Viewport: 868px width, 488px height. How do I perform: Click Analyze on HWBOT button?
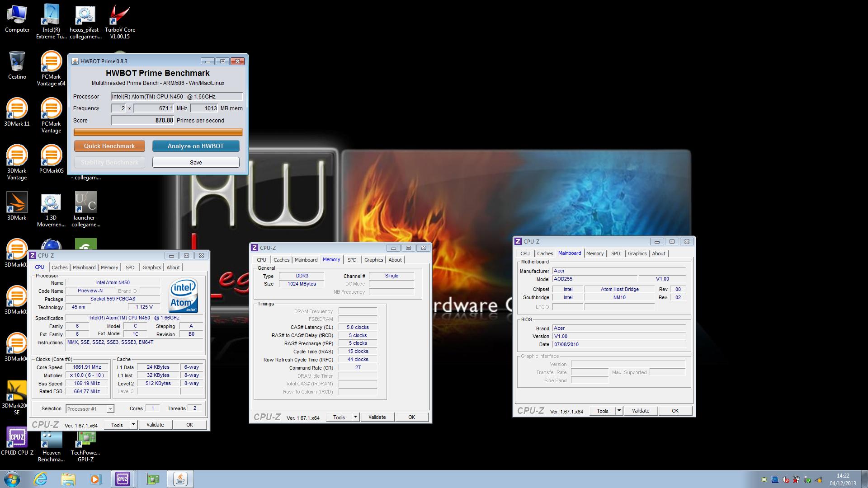pos(196,146)
